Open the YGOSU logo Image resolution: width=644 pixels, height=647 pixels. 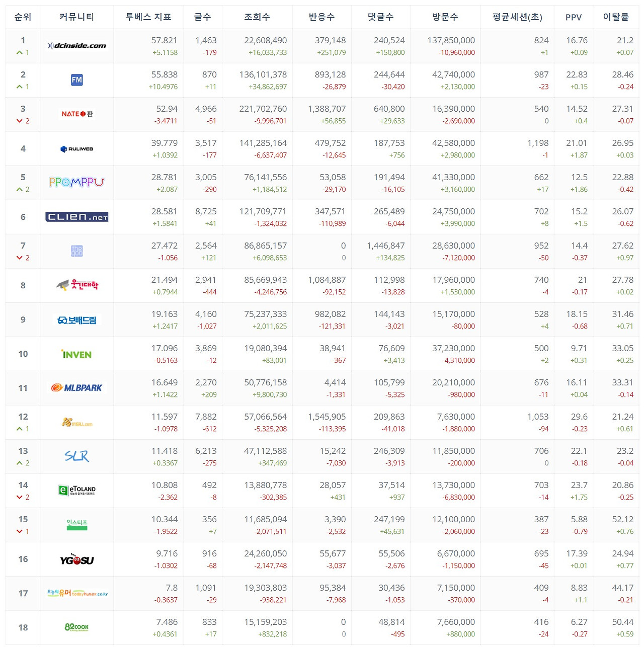coord(77,559)
